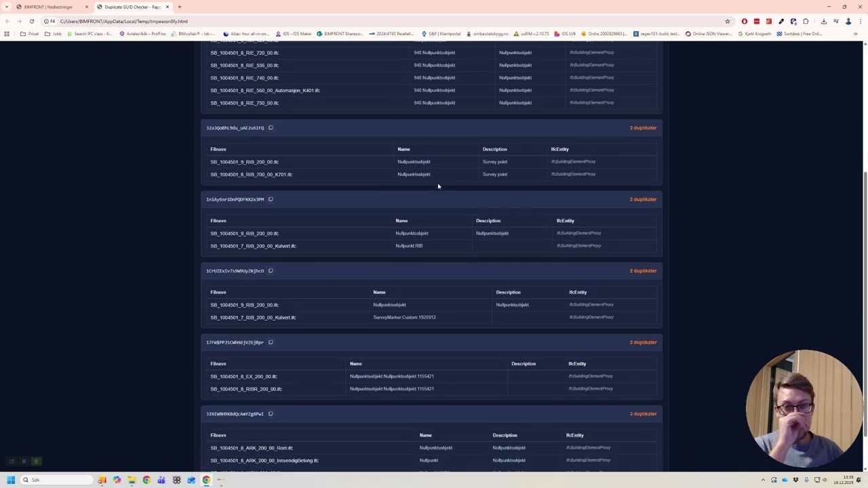Open File Explorer from the taskbar

[x=132, y=480]
